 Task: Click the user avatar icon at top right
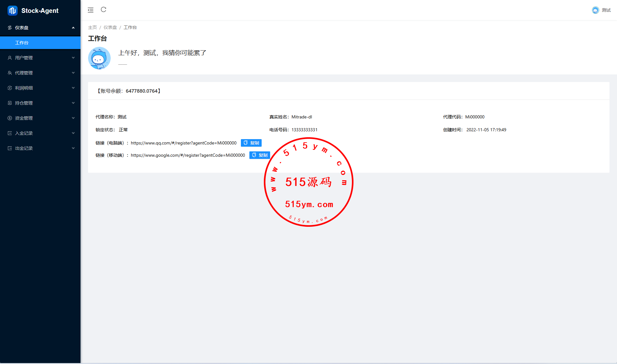pyautogui.click(x=595, y=10)
